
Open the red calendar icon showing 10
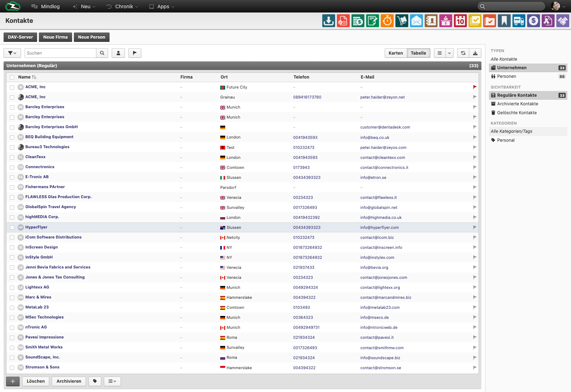pyautogui.click(x=460, y=21)
